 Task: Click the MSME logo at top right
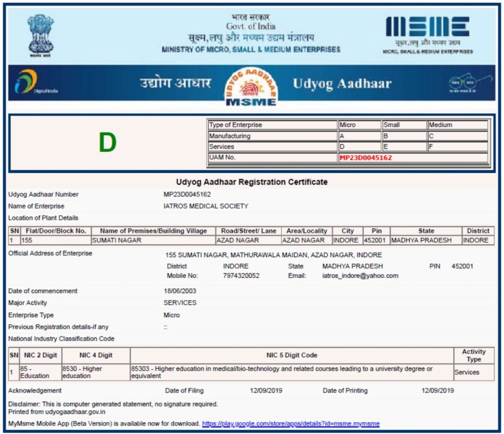pyautogui.click(x=427, y=27)
